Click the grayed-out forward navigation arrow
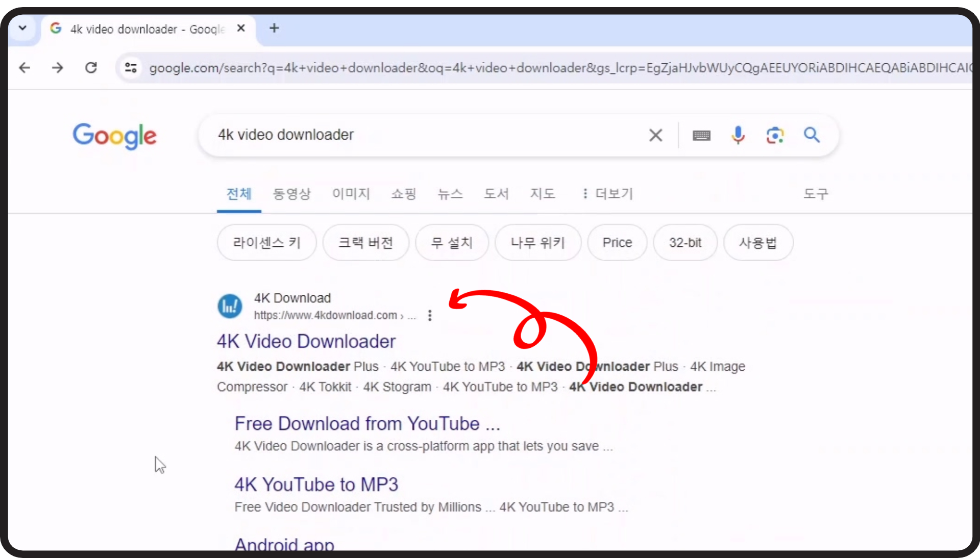Screen dimensions: 980x560 point(57,67)
